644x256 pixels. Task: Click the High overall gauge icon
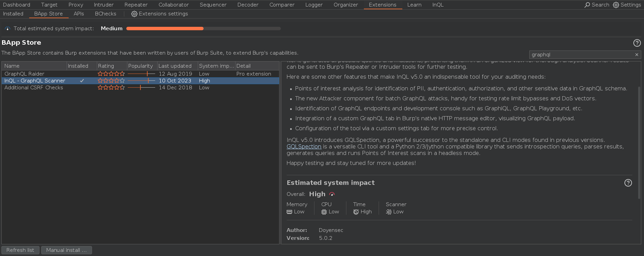pyautogui.click(x=332, y=194)
